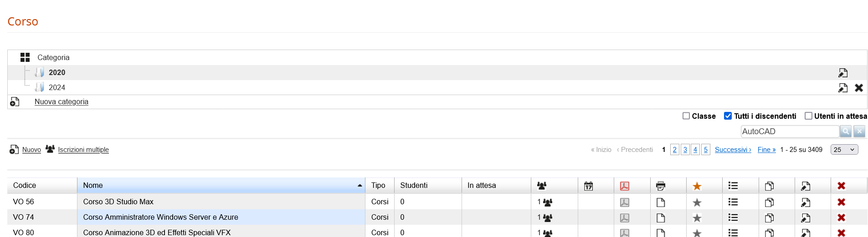Uncheck Tutti i discendenti

pos(728,116)
